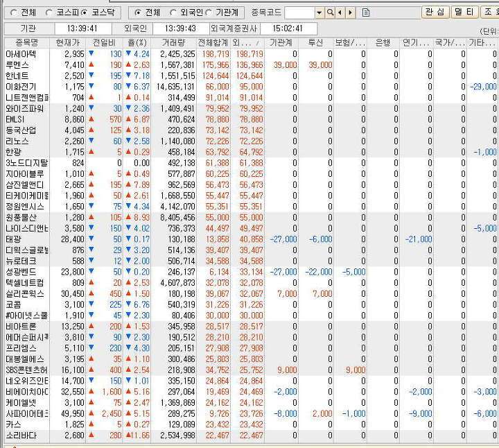Select the 한네트 stock row name
This screenshot has width=499, height=448.
(17, 76)
